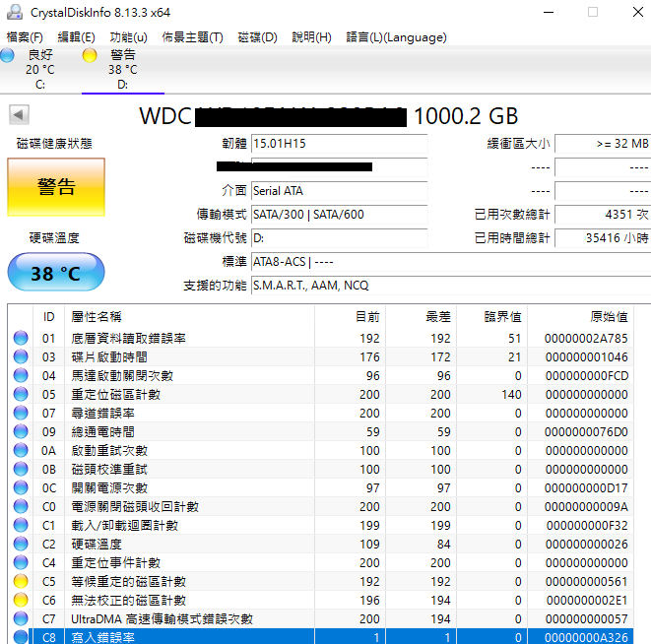Viewport: 651px width, 644px height.
Task: Click the blue status orb for drive C:
Action: click(7, 55)
